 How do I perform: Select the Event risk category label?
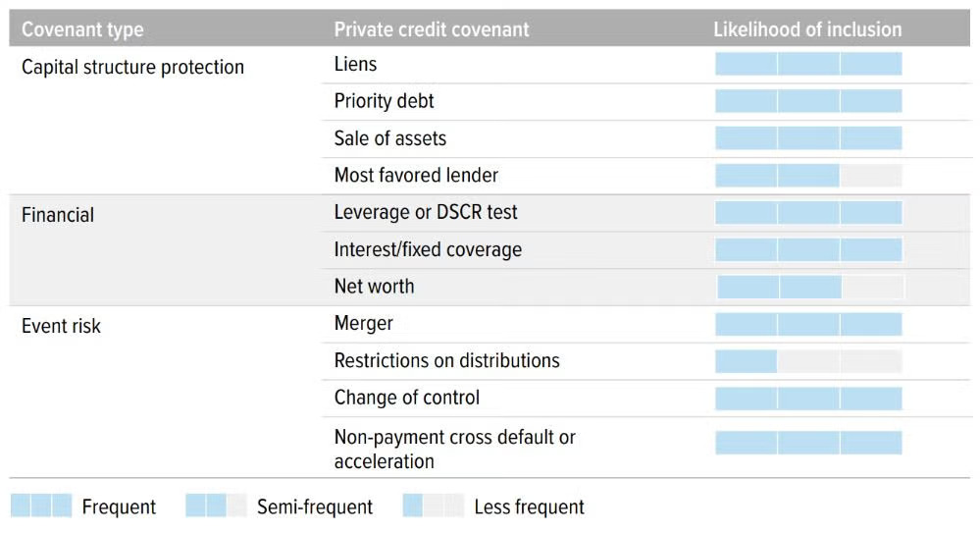61,326
